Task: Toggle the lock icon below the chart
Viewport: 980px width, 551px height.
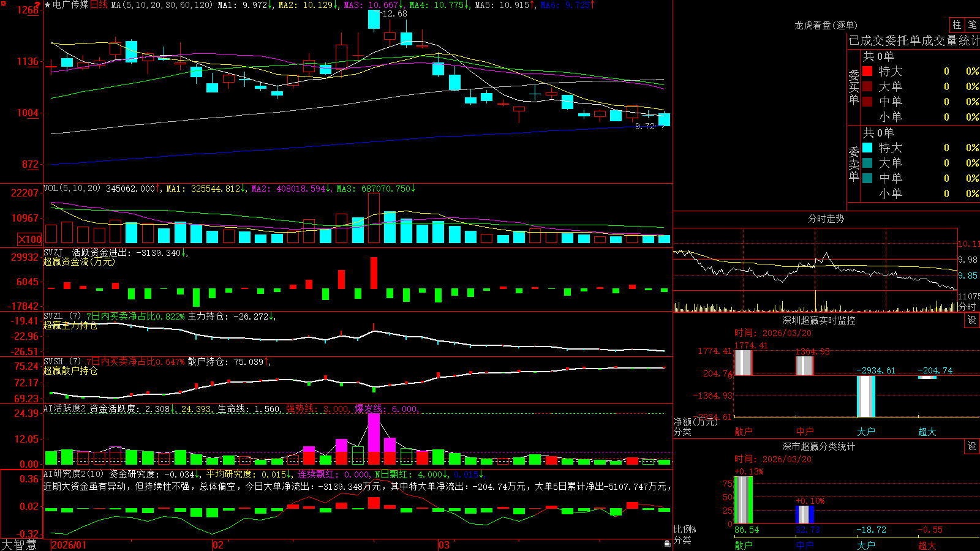Action: (x=668, y=543)
